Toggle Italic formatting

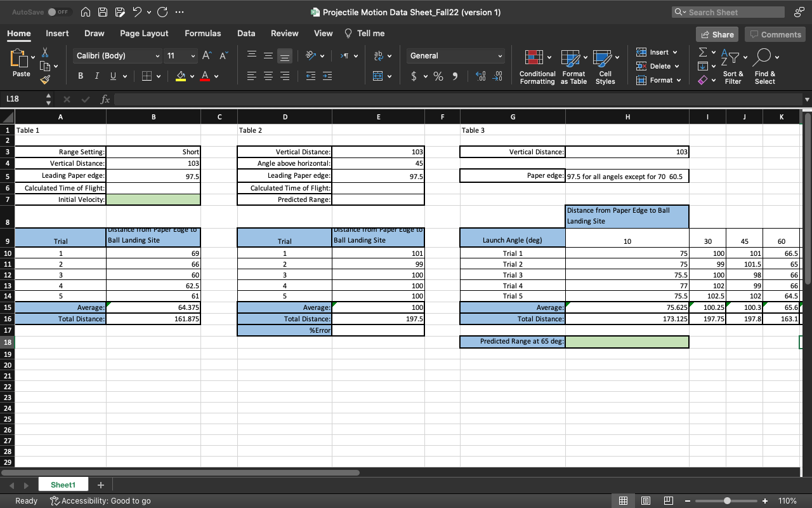97,76
